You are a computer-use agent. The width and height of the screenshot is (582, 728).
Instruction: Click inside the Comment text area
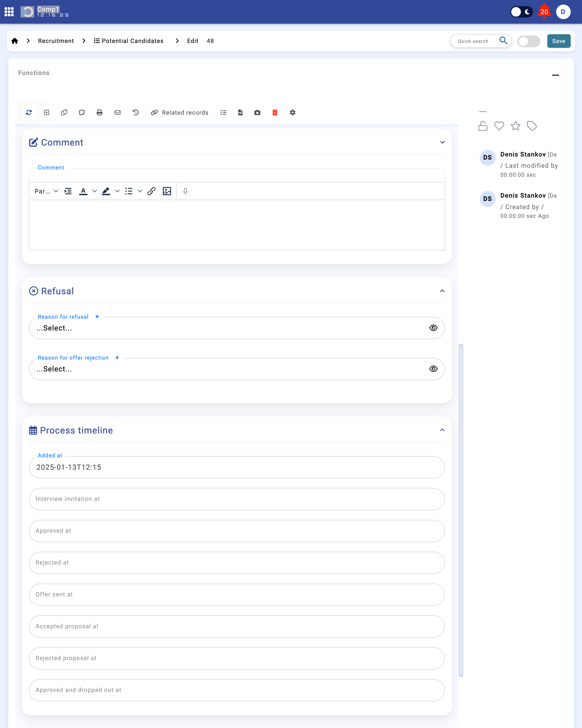point(236,225)
